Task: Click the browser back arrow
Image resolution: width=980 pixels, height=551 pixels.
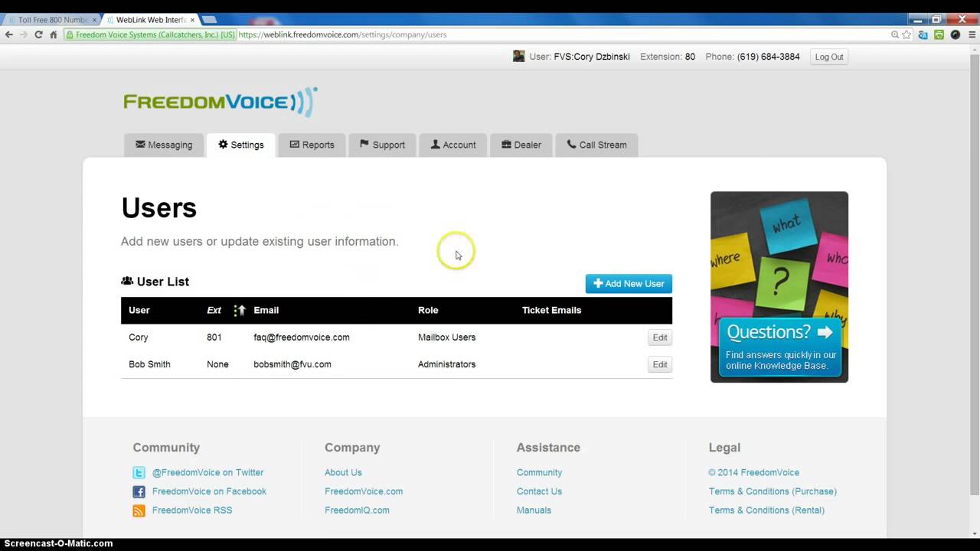Action: coord(8,34)
